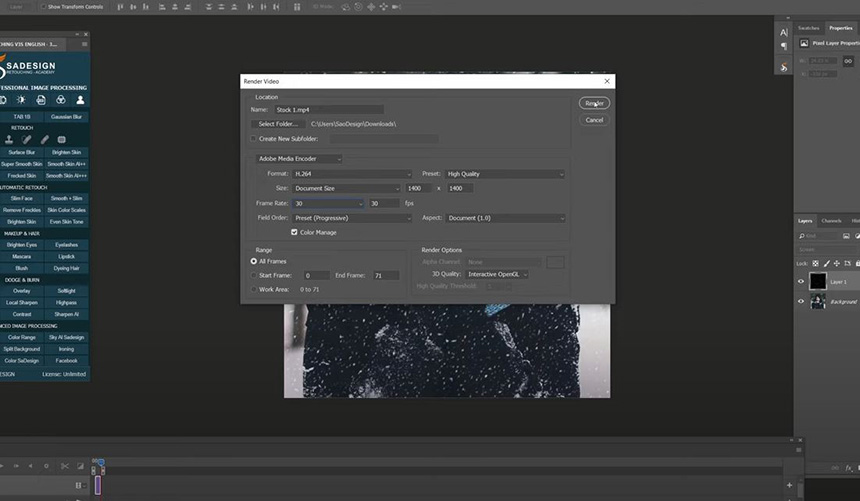This screenshot has width=860, height=501.
Task: Open the Field Order dropdown
Action: pos(352,218)
